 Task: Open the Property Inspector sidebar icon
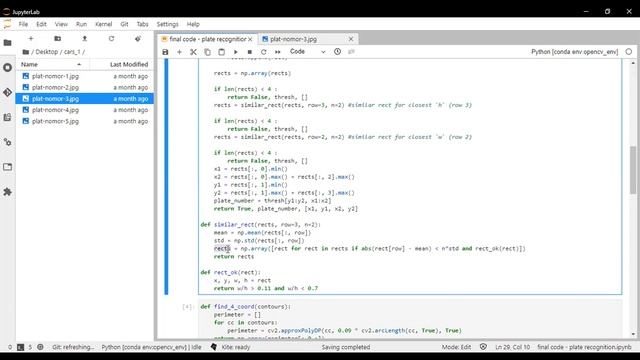tap(7, 142)
